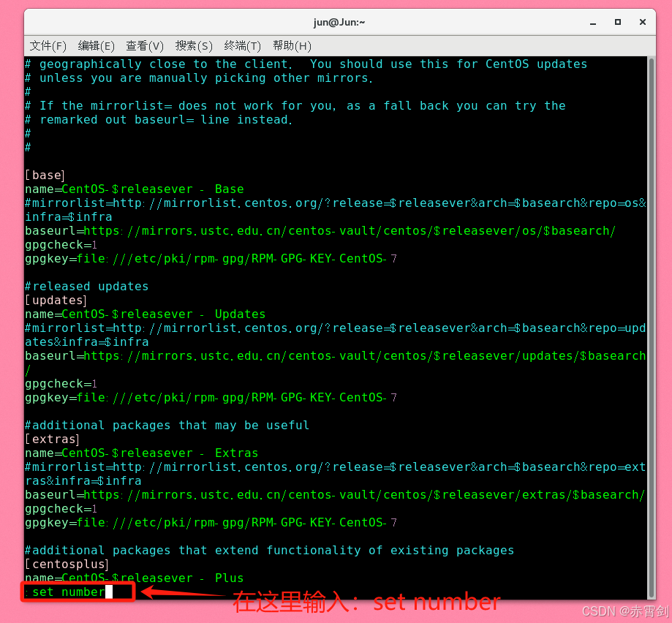Open the 文件(F) menu

coord(48,46)
